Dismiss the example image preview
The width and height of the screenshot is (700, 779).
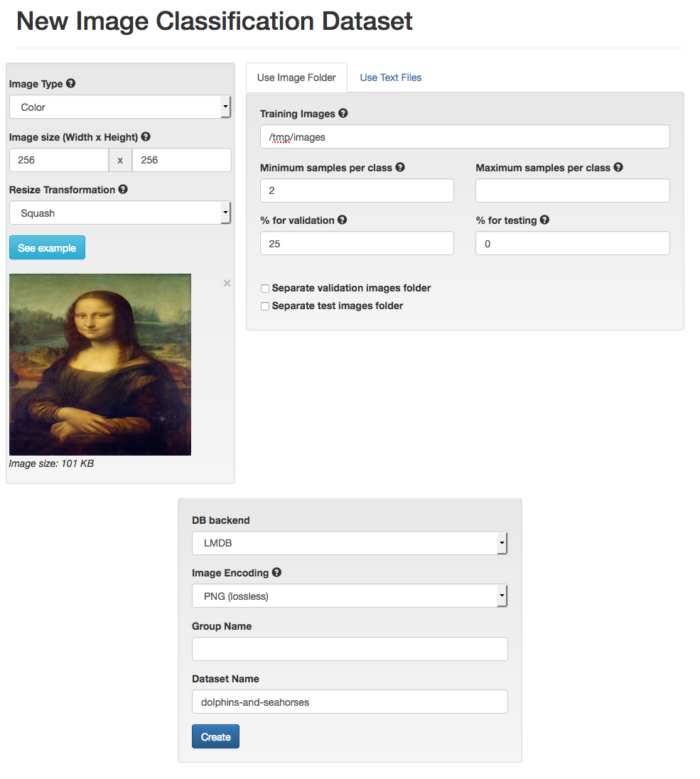(227, 283)
